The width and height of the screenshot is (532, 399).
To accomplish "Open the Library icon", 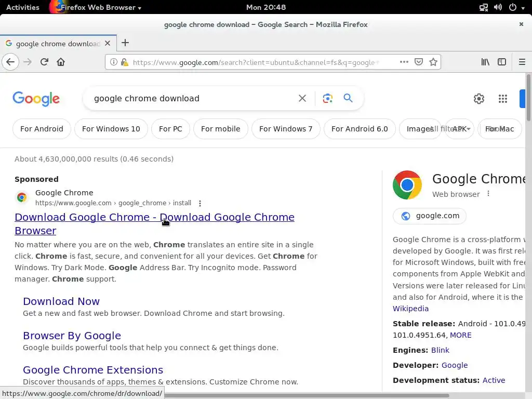I will click(485, 62).
